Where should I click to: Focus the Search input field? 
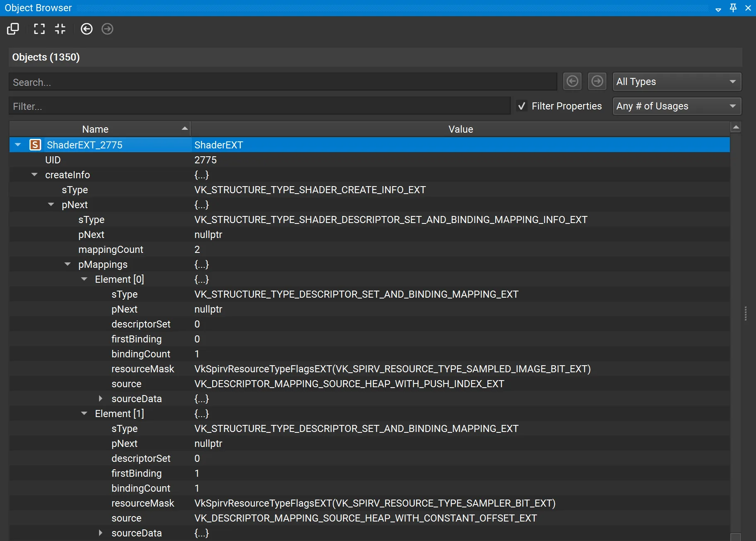click(283, 82)
